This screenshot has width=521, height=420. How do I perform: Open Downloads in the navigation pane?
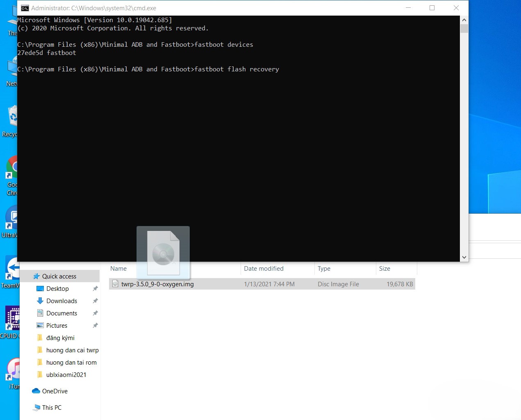click(x=61, y=301)
